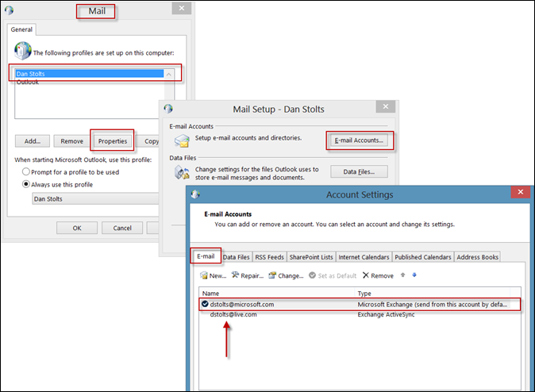Open the E-mail Accounts... button

coord(359,140)
